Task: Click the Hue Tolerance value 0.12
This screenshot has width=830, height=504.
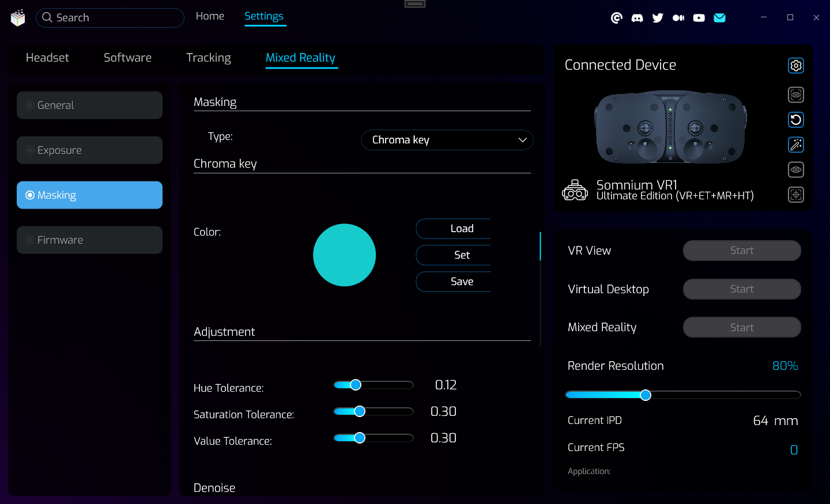Action: click(446, 385)
